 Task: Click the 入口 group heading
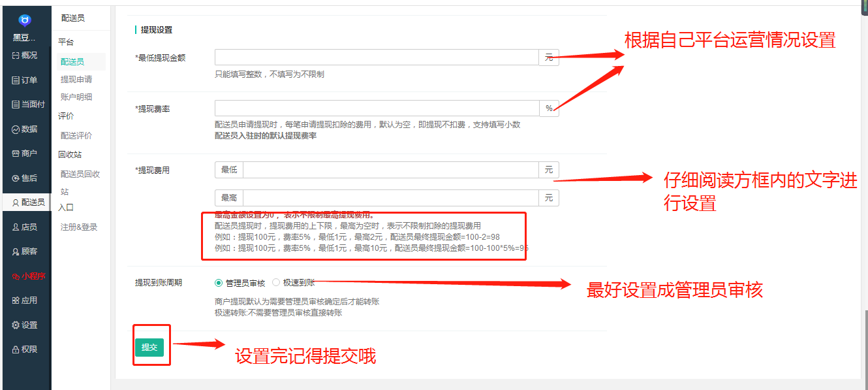[66, 208]
